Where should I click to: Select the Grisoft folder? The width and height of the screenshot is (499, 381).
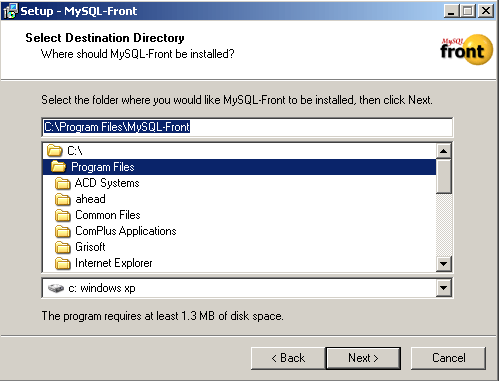pos(239,247)
